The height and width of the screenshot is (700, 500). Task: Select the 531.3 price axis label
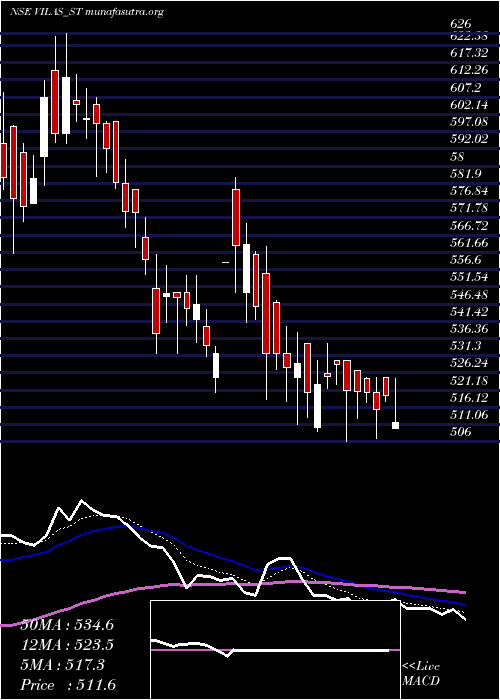pos(466,346)
